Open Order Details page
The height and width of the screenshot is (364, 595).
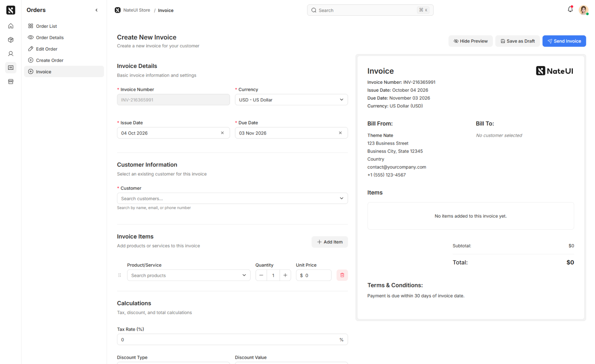[64, 38]
